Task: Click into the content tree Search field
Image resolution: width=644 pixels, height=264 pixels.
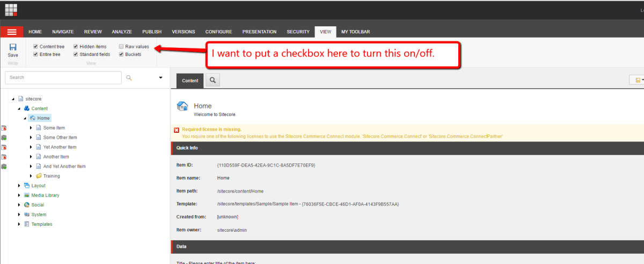Action: pyautogui.click(x=63, y=77)
